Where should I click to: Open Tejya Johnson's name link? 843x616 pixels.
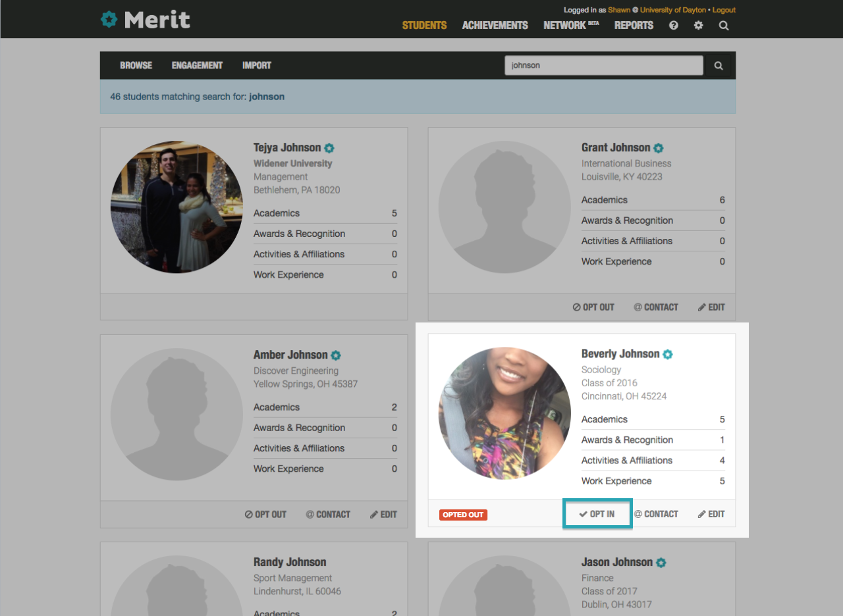(287, 147)
